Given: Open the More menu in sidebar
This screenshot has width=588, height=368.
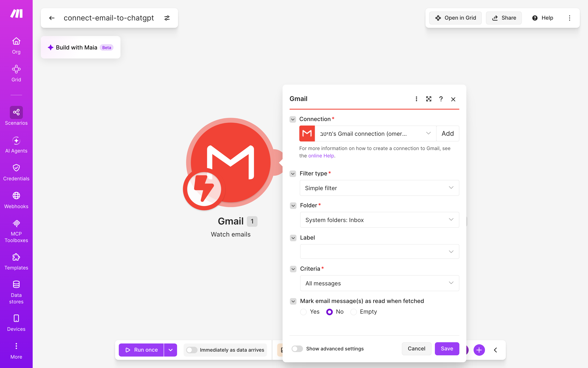Looking at the screenshot, I should [x=16, y=351].
